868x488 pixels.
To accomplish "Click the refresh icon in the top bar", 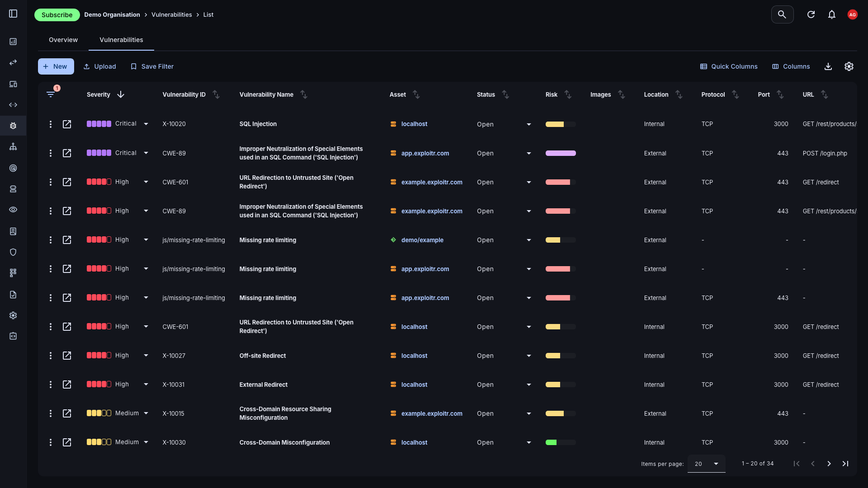I will pyautogui.click(x=811, y=14).
